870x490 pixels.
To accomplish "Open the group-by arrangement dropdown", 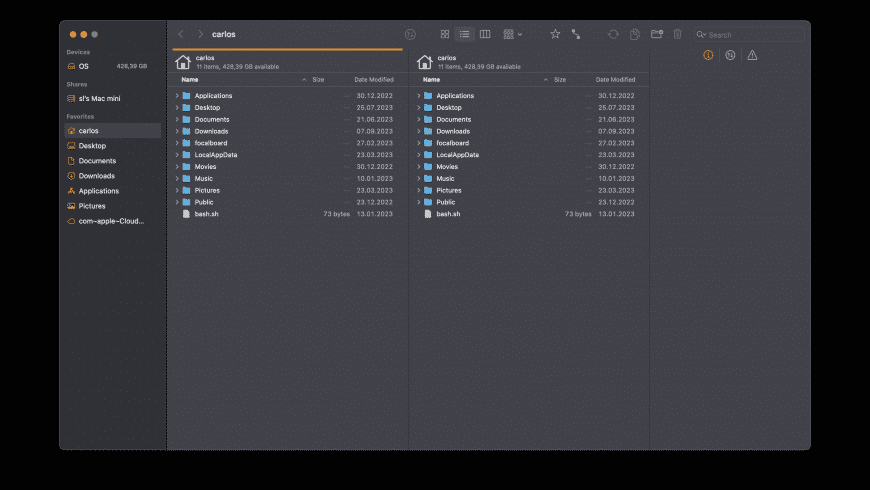I will [x=512, y=34].
